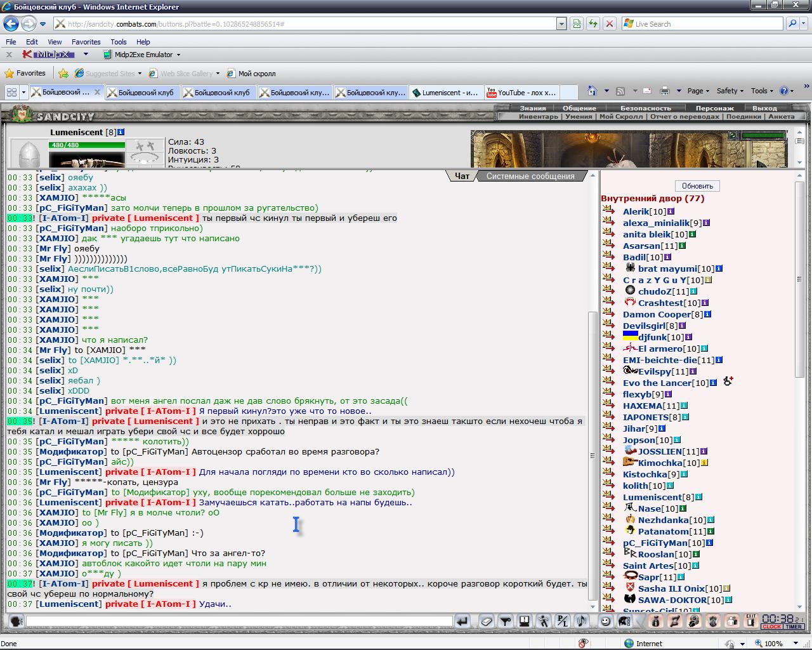
Task: Click the translit P/L toggle icon in bottom bar
Action: [x=563, y=621]
